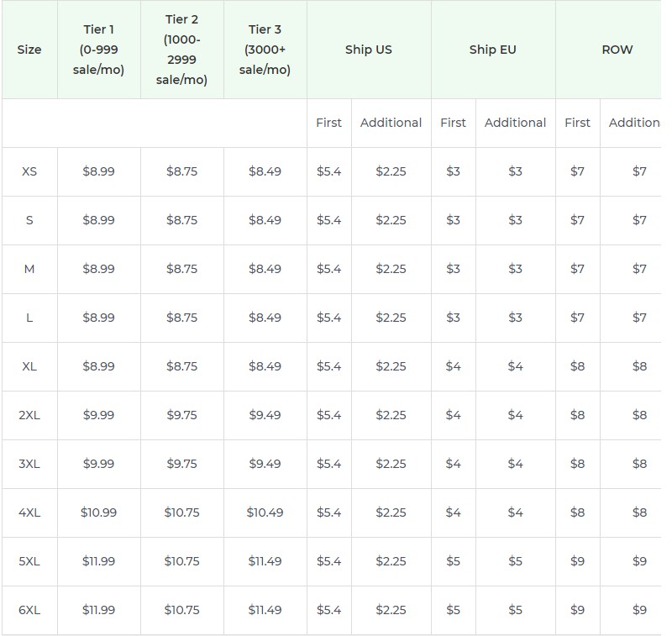Click the $11.49 Tier 3 price for 6XL
This screenshot has height=636, width=672.
pos(265,610)
